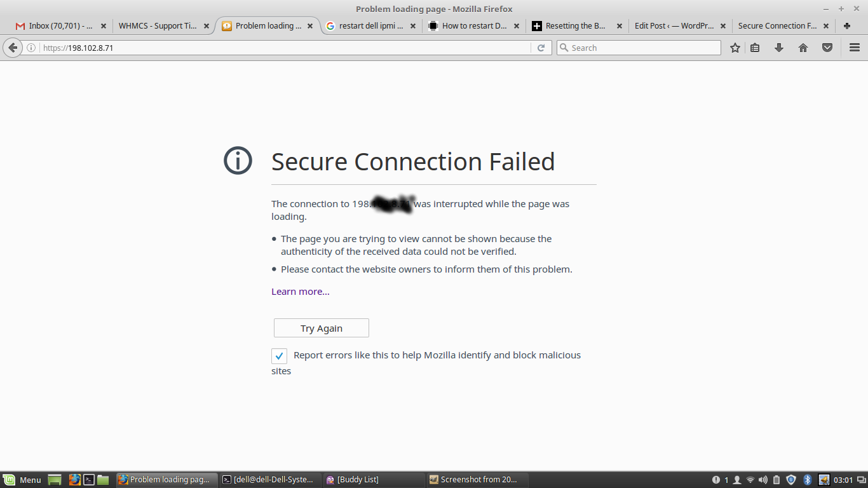
Task: Switch to the WHMCS Support tab
Action: click(x=158, y=26)
